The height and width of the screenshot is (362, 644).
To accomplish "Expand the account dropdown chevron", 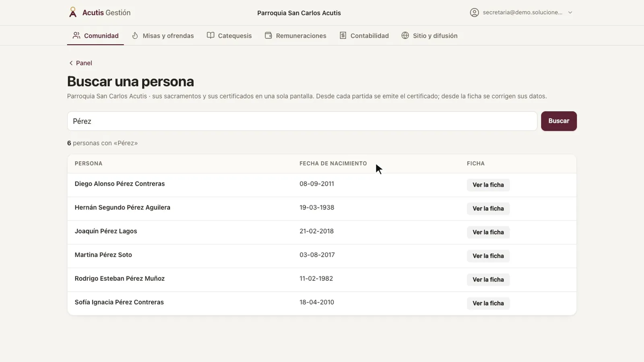I will coord(570,12).
